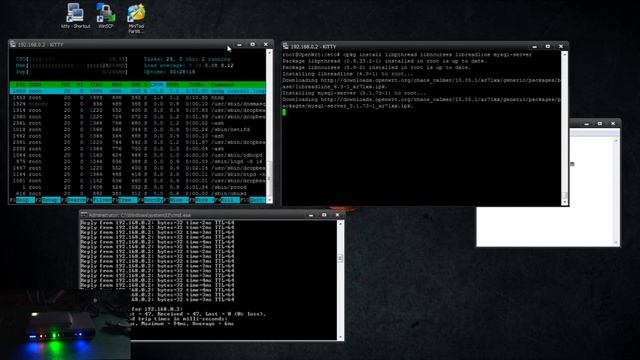Click F7 Nice - in htop
This screenshot has width=640, height=360.
[x=177, y=200]
